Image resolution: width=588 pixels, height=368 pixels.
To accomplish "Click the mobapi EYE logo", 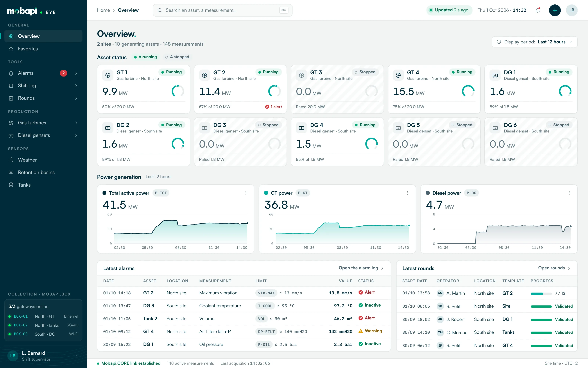I will pyautogui.click(x=32, y=11).
